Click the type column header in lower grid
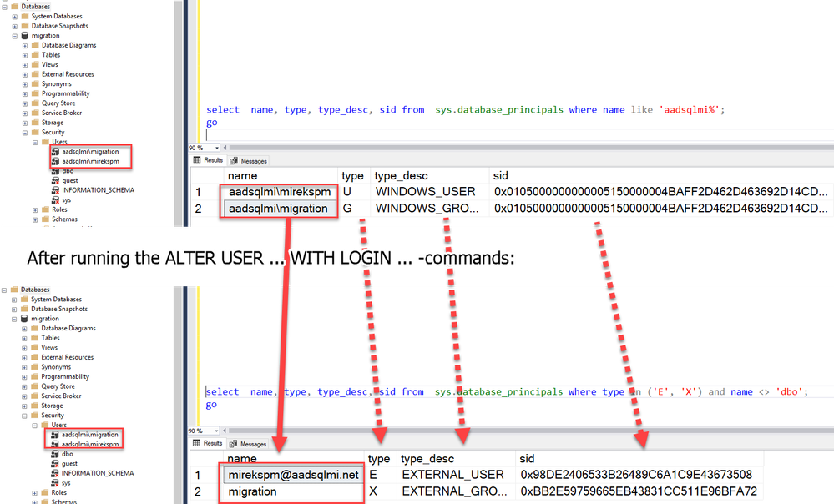 pos(381,458)
